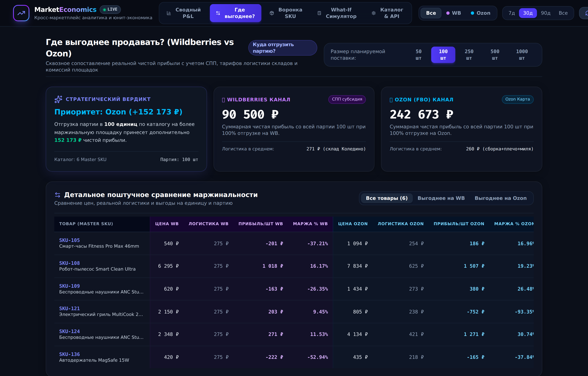This screenshot has width=588, height=376.
Task: Set shipment size to 250 шт
Action: [x=469, y=55]
